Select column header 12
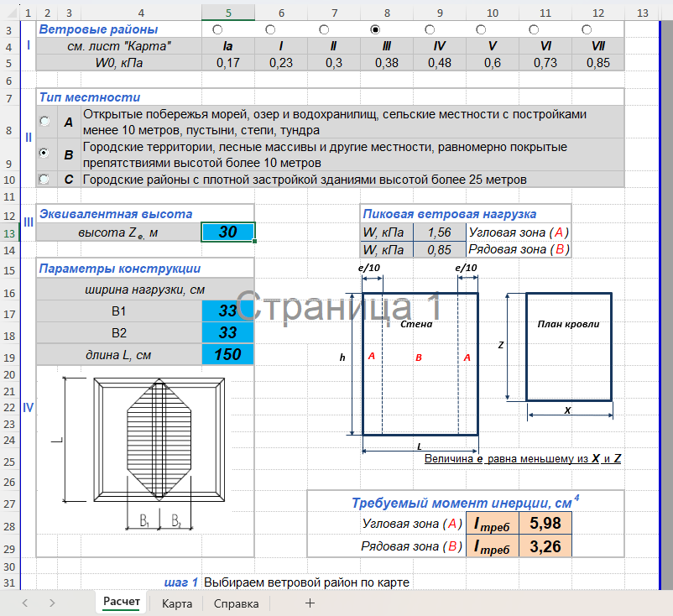This screenshot has width=673, height=616. 598,13
